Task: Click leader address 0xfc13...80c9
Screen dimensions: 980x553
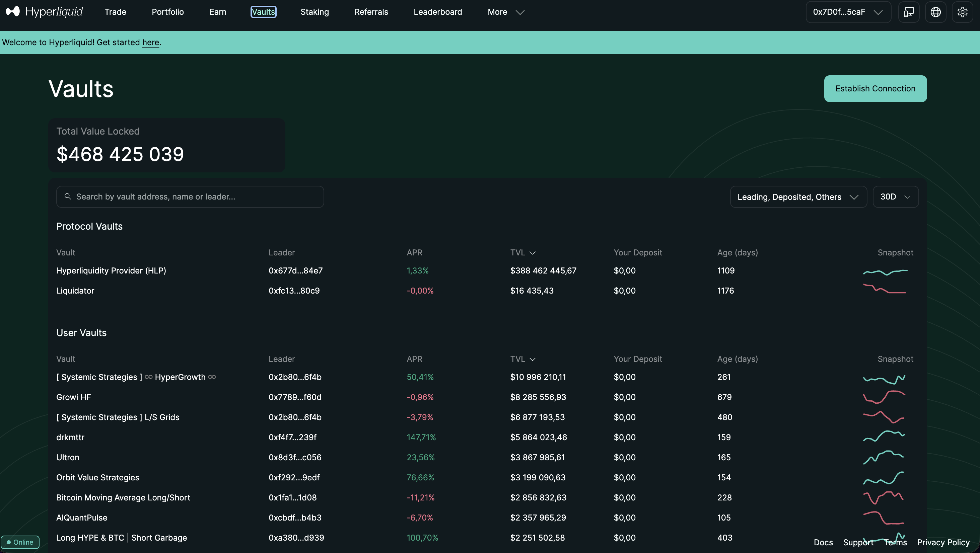Action: [294, 291]
